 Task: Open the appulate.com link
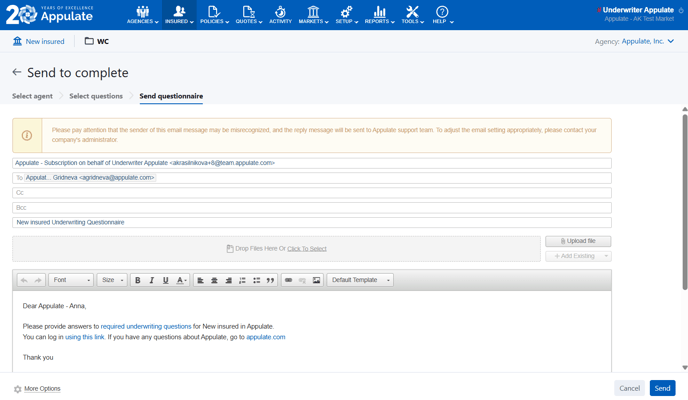coord(266,337)
